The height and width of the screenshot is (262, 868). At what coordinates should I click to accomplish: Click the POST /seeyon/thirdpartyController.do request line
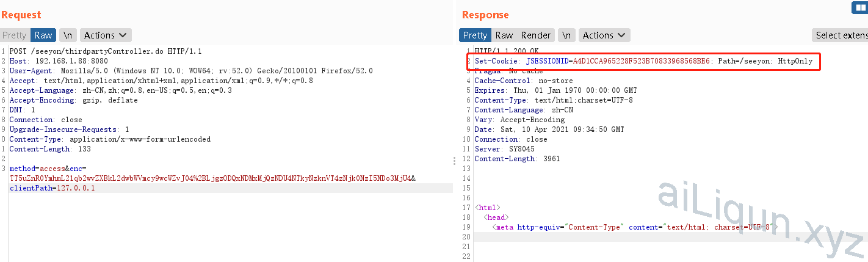click(x=105, y=51)
